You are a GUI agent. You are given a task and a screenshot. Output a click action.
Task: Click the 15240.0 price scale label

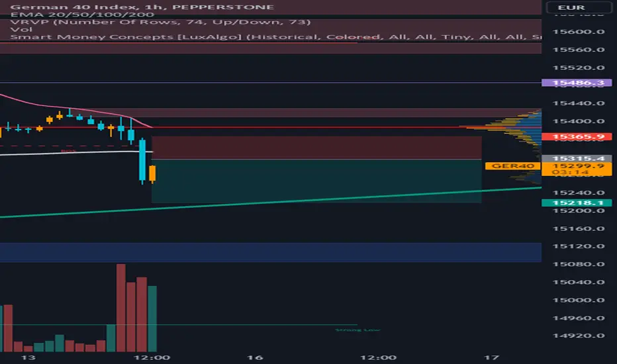point(579,193)
